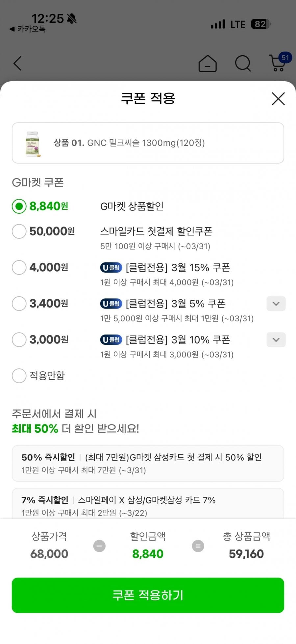Expand the 3월 5% 쿠폰 dropdown
This screenshot has height=644, width=296.
tap(276, 304)
